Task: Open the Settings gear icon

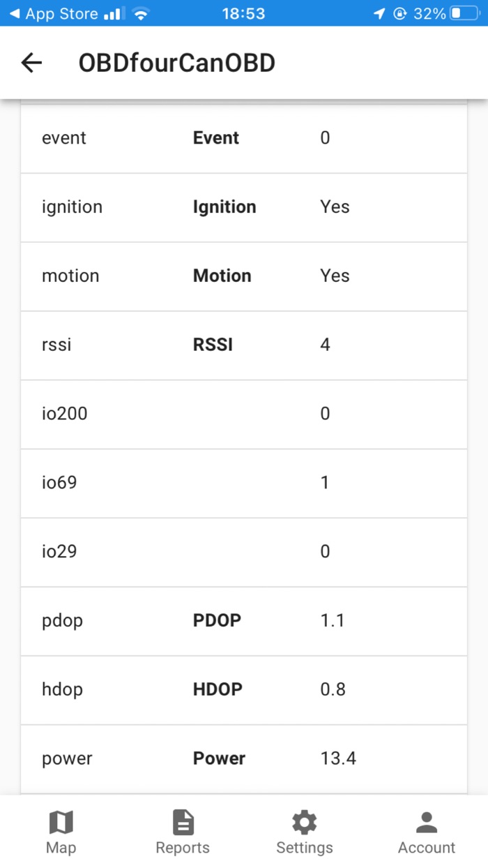Action: click(x=305, y=823)
